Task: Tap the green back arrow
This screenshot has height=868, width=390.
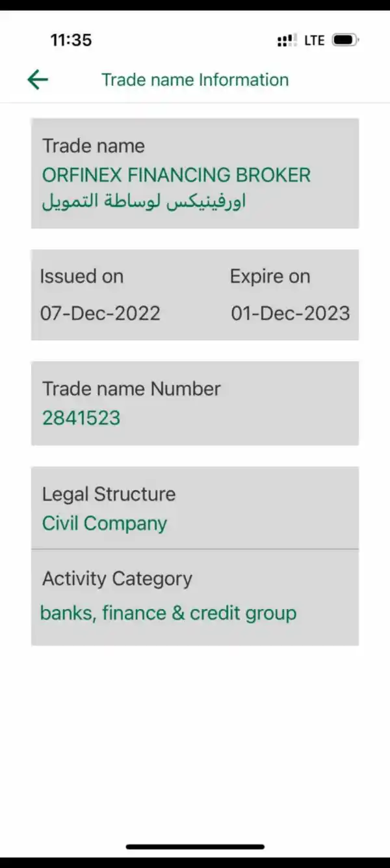Action: coord(38,79)
